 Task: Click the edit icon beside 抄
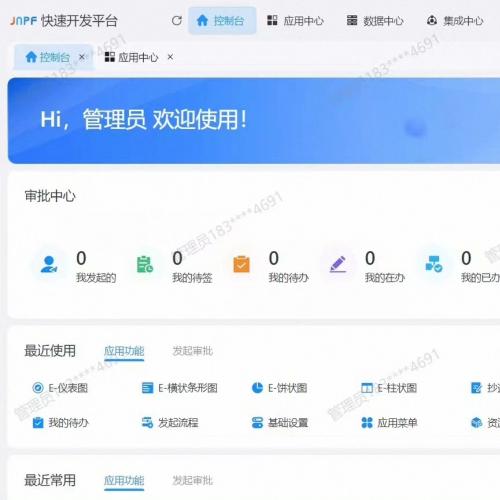[476, 388]
